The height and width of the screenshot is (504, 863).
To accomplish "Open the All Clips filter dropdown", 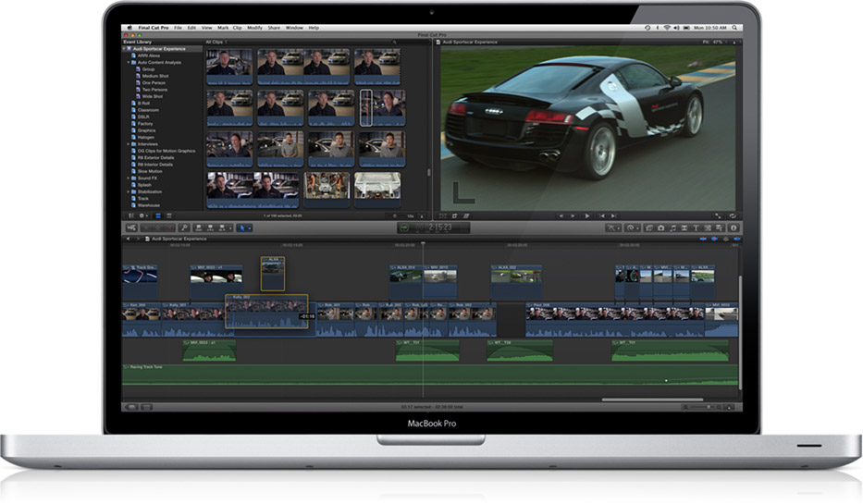I will (216, 42).
